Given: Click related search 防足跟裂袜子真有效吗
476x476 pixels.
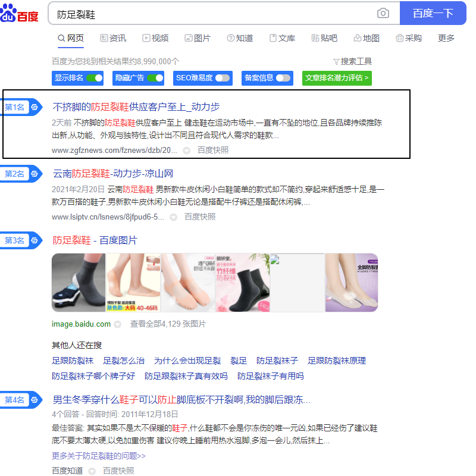Looking at the screenshot, I should (186, 376).
